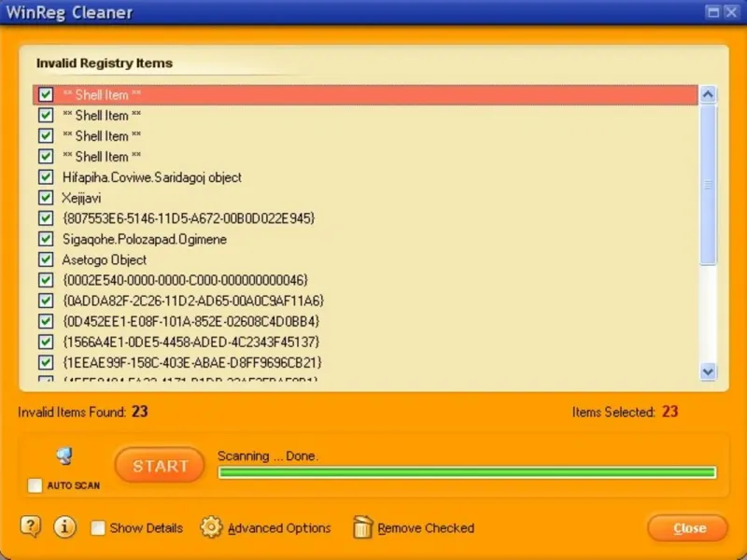Image resolution: width=747 pixels, height=560 pixels.
Task: Click the START scan button
Action: (x=160, y=465)
